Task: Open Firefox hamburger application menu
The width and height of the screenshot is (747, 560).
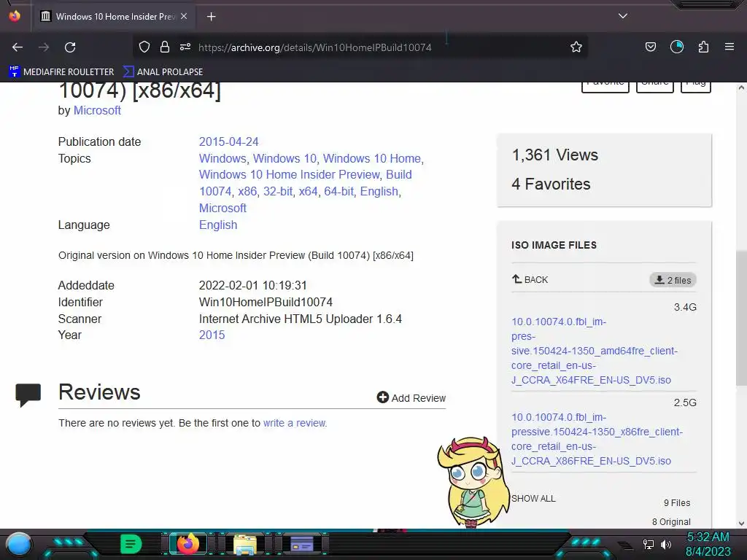Action: [x=729, y=47]
